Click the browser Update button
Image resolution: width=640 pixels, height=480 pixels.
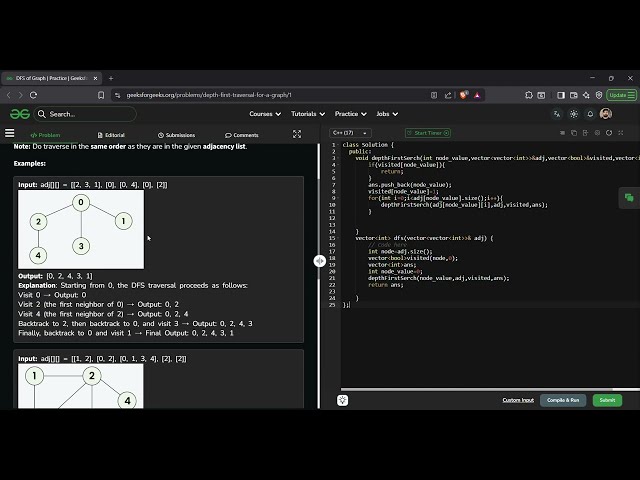pyautogui.click(x=621, y=95)
